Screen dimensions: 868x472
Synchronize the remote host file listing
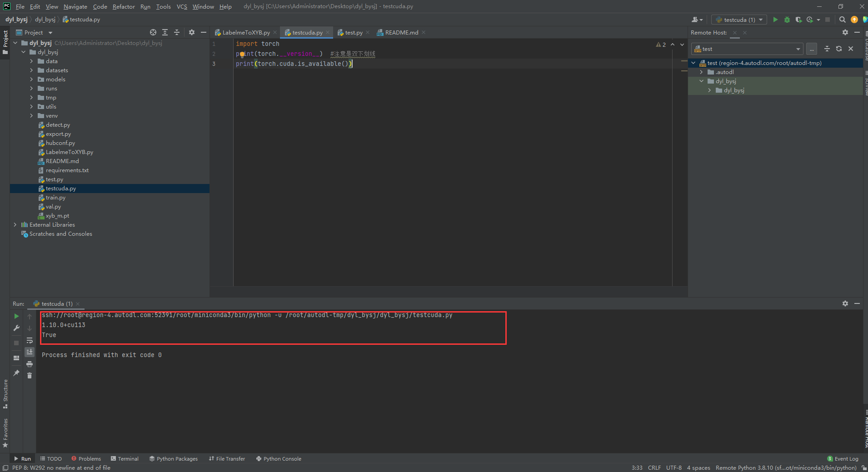tap(838, 49)
